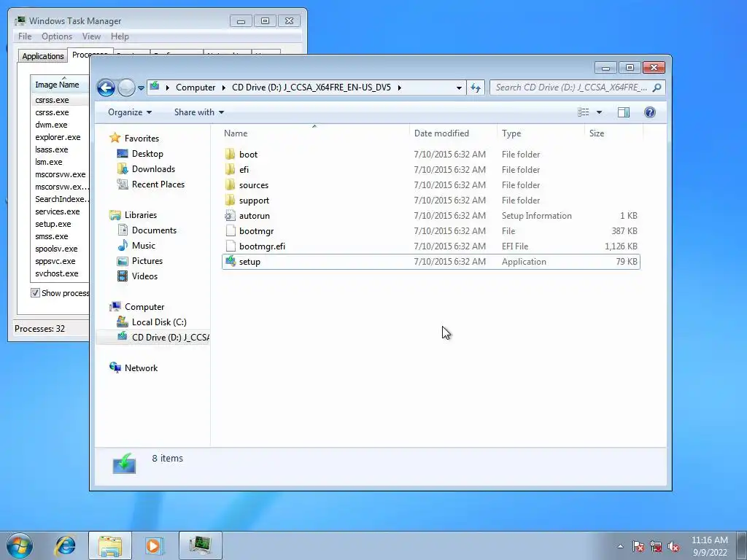Screen dimensions: 747x560
Task: Open the Share with menu
Action: [x=198, y=112]
